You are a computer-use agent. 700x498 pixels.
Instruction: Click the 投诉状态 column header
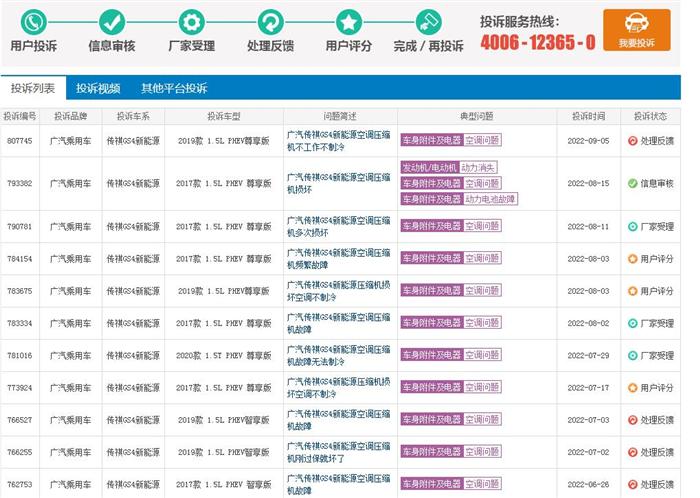650,115
